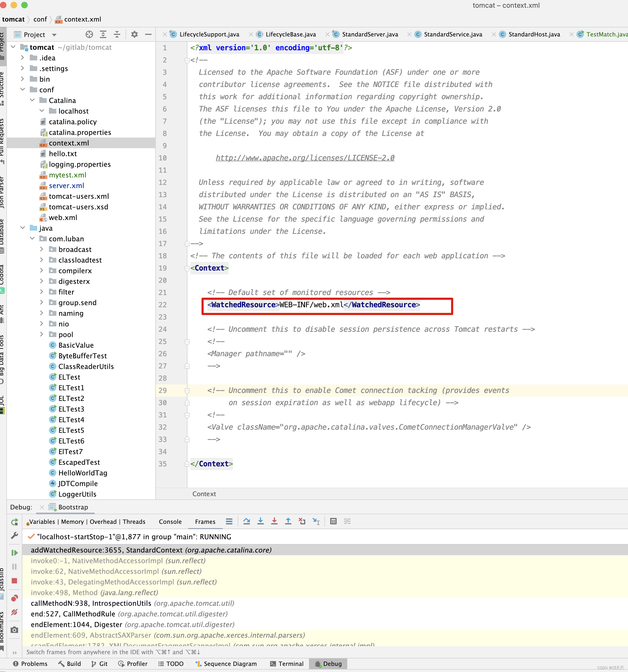The height and width of the screenshot is (672, 628).
Task: Open HelloWorldTag class in tree
Action: pyautogui.click(x=82, y=472)
